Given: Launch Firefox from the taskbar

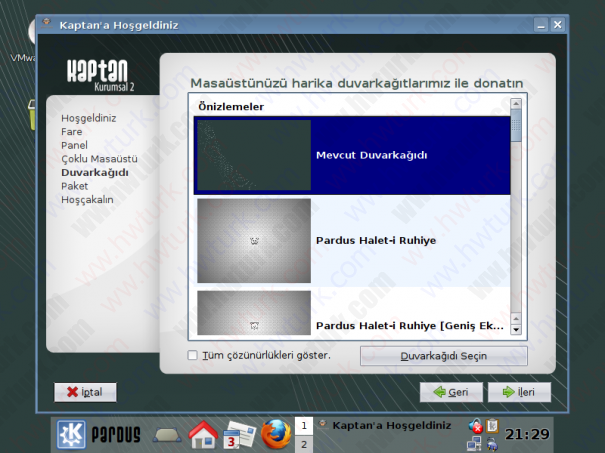Looking at the screenshot, I should point(275,434).
